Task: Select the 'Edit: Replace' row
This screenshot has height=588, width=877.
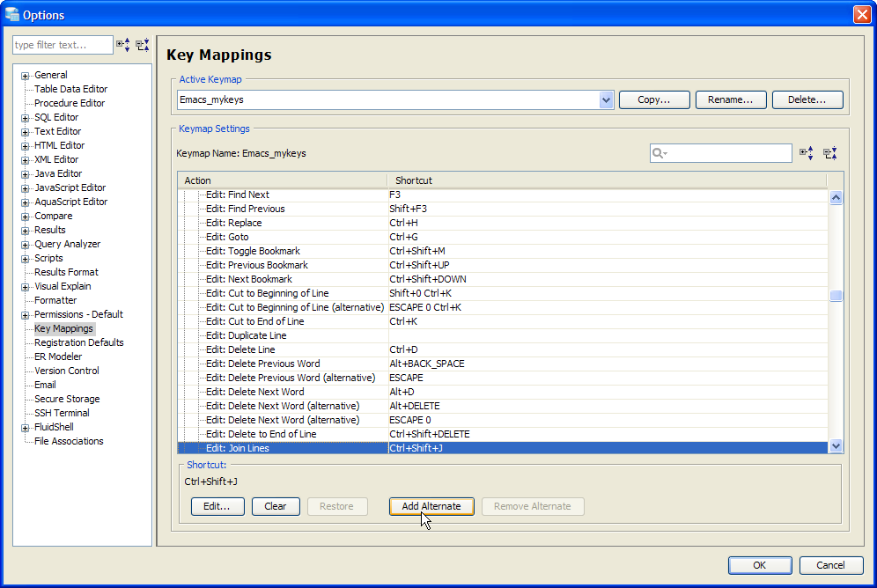Action: (503, 223)
